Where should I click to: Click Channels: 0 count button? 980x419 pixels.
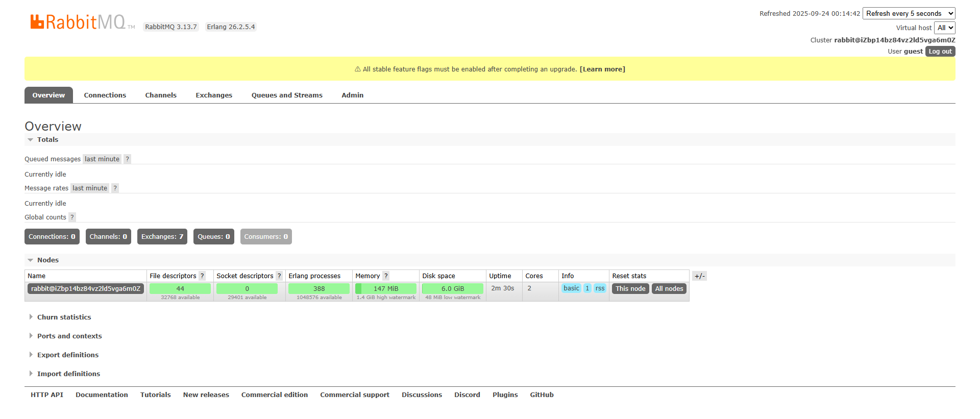(108, 237)
